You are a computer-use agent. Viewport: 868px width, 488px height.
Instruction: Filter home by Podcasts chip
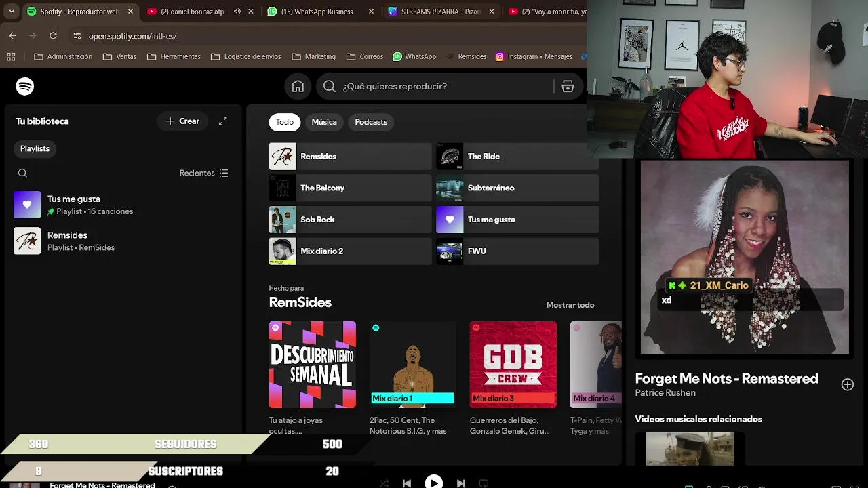(x=371, y=122)
